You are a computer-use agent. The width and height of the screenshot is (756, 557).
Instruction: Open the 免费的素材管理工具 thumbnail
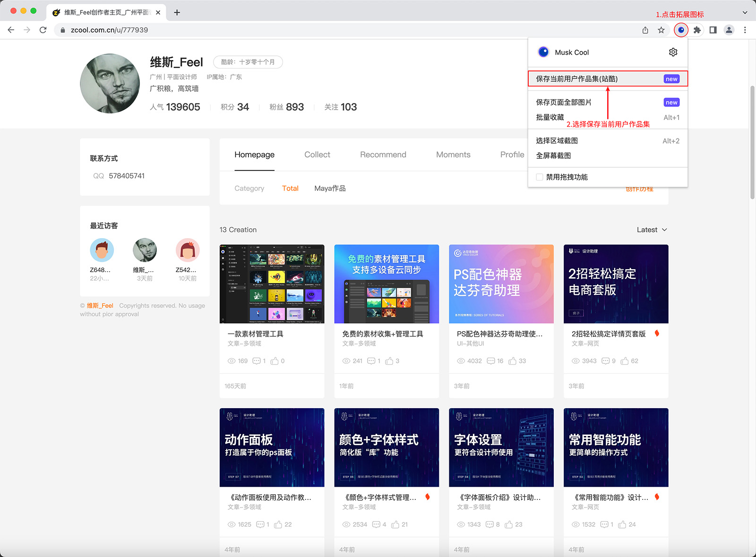[387, 284]
